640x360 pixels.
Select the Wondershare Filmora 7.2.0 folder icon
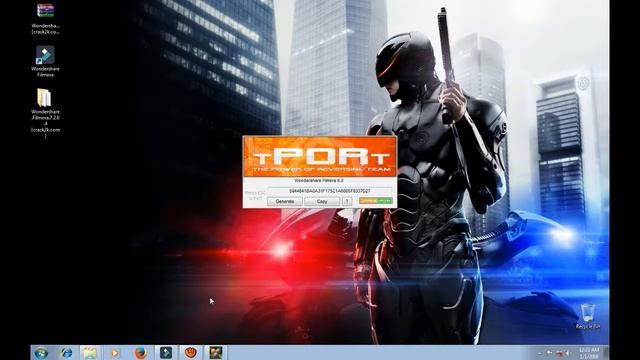(x=44, y=98)
